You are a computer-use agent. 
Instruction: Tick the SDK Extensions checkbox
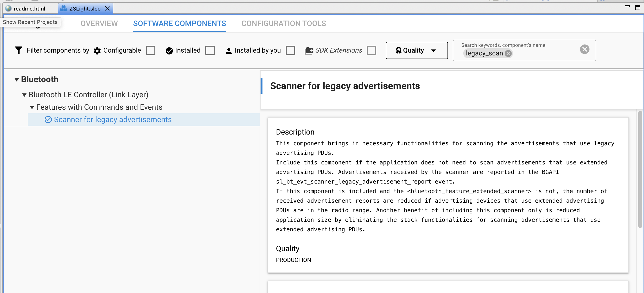click(371, 50)
